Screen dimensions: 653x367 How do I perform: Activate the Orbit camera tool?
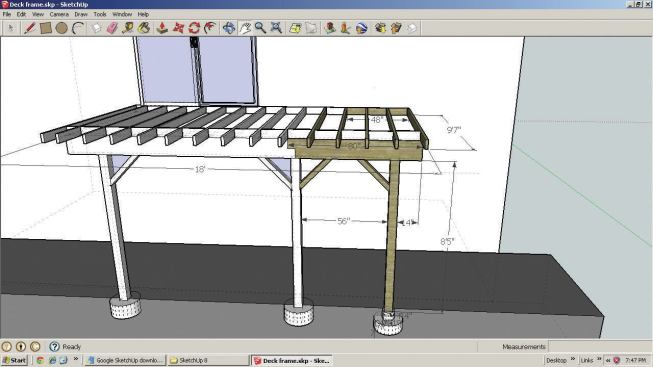click(229, 28)
